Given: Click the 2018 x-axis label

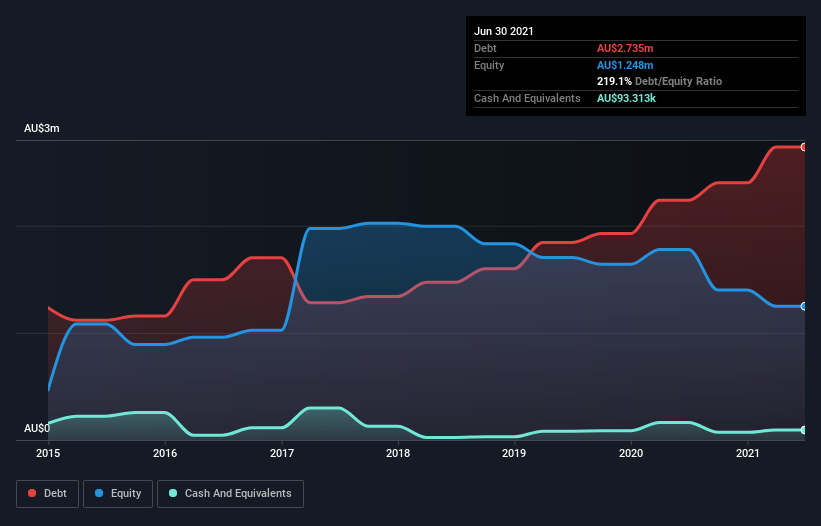Looking at the screenshot, I should tap(398, 453).
